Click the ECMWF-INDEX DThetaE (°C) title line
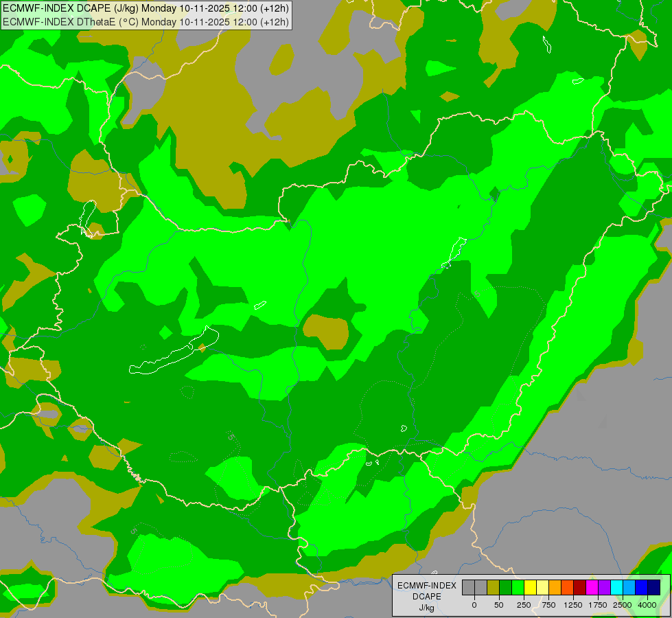 point(146,22)
